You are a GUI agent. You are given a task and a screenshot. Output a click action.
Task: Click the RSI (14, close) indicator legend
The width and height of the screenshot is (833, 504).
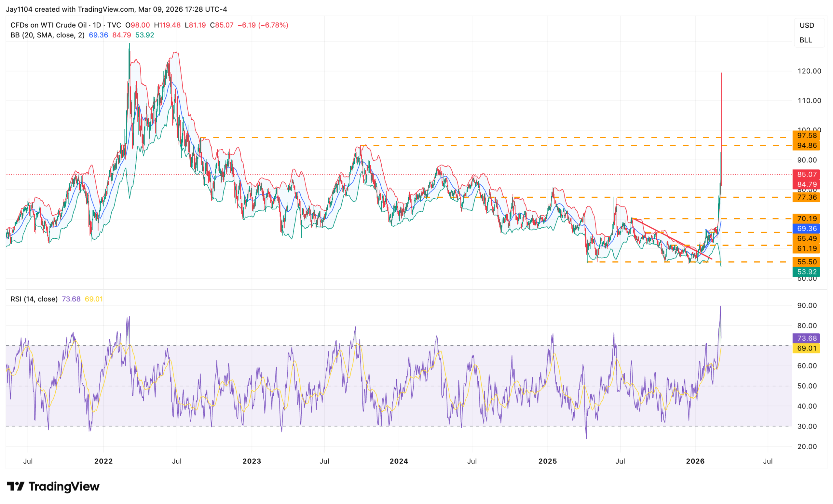(x=34, y=299)
